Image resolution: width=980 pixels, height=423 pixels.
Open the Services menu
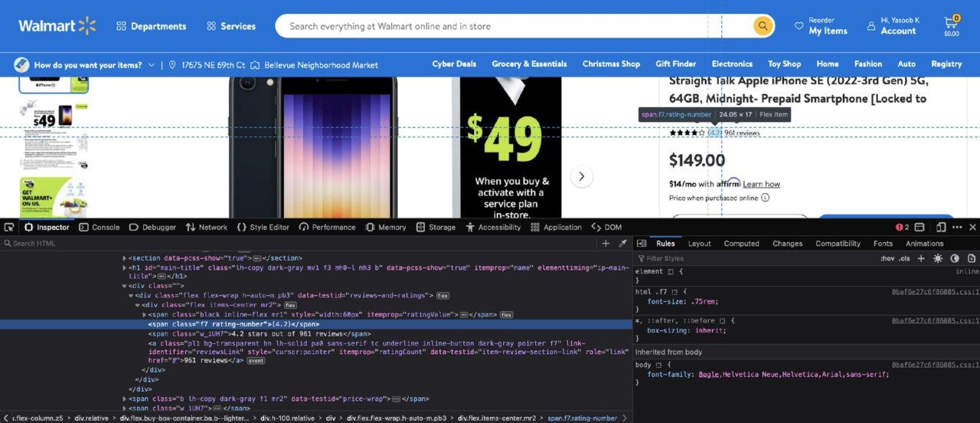pyautogui.click(x=231, y=26)
